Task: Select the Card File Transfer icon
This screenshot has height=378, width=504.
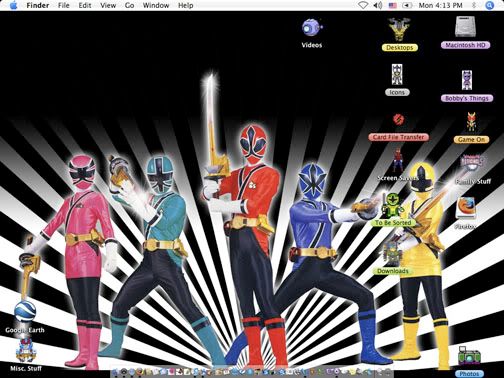Action: pos(398,119)
